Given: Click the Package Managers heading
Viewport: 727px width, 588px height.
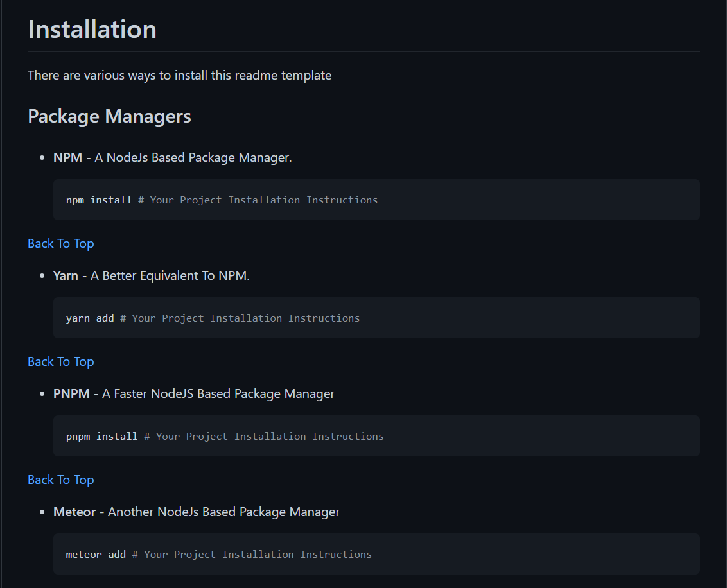Looking at the screenshot, I should click(x=109, y=116).
